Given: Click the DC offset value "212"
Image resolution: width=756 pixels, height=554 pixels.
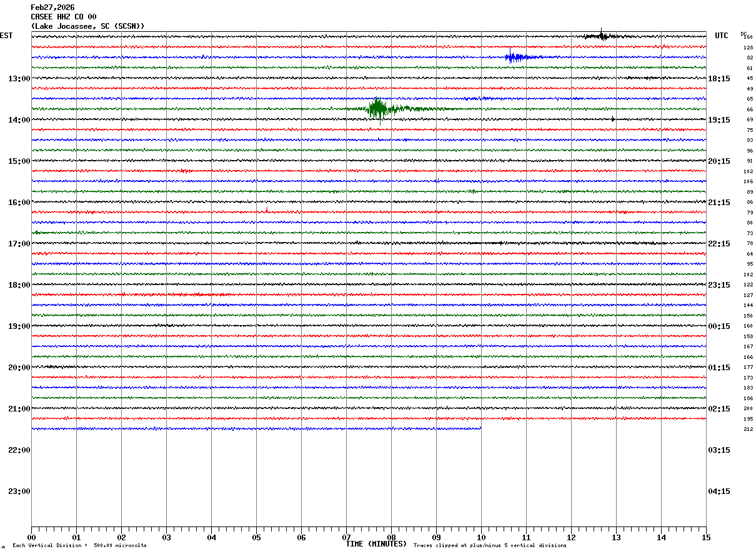Looking at the screenshot, I should [748, 429].
